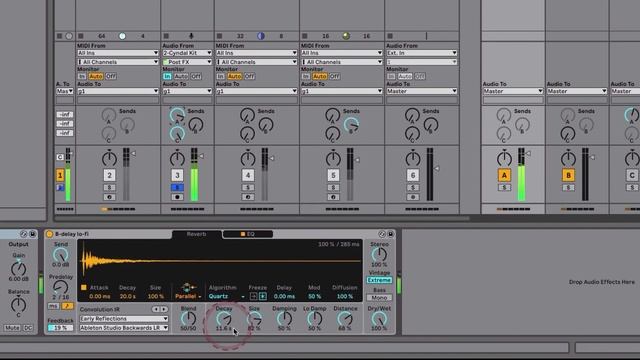This screenshot has height=360, width=640.
Task: Set track 2 Monitor to Auto
Action: point(96,76)
